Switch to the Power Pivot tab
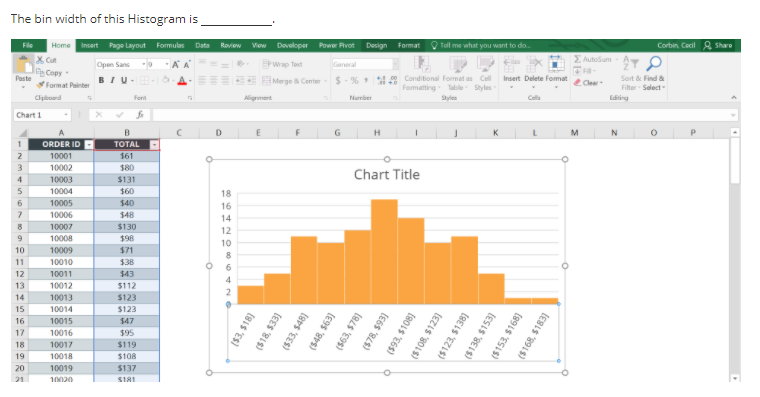Viewport: 760px width, 397px height. tap(336, 45)
